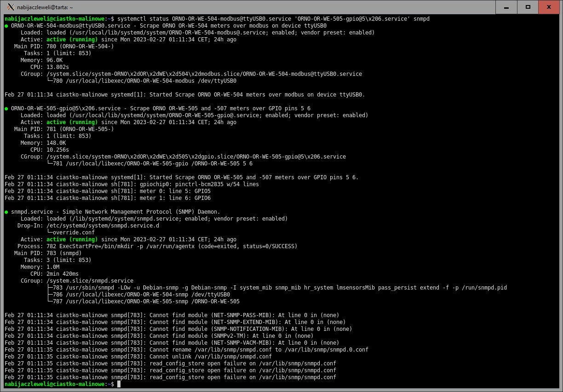The height and width of the screenshot is (392, 563).
Task: Click the "Cannot unlink /var/lib/snmp/snmpd.conf" log line
Action: pyautogui.click(x=138, y=357)
